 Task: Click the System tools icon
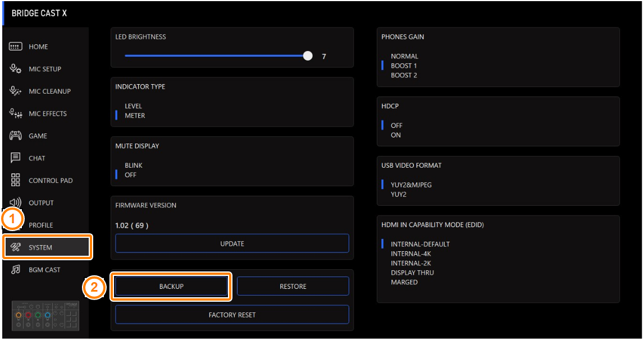(16, 247)
